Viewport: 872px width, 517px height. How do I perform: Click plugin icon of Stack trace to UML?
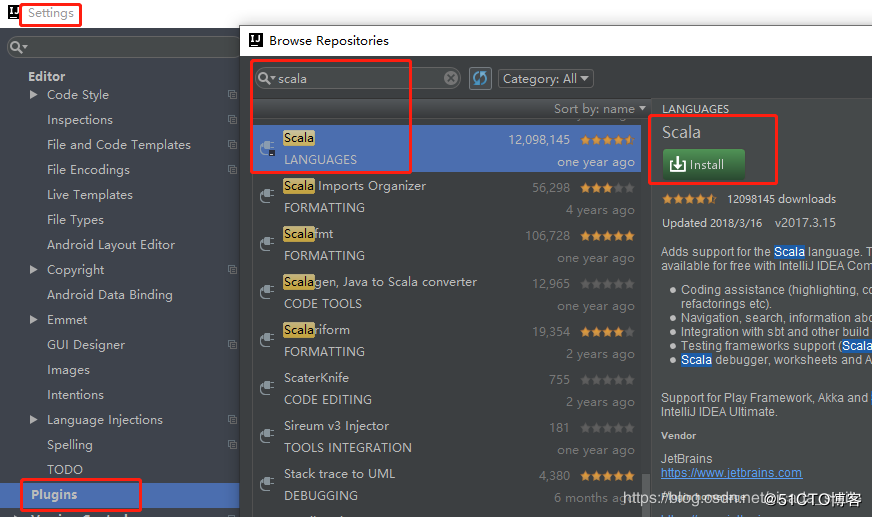[267, 484]
